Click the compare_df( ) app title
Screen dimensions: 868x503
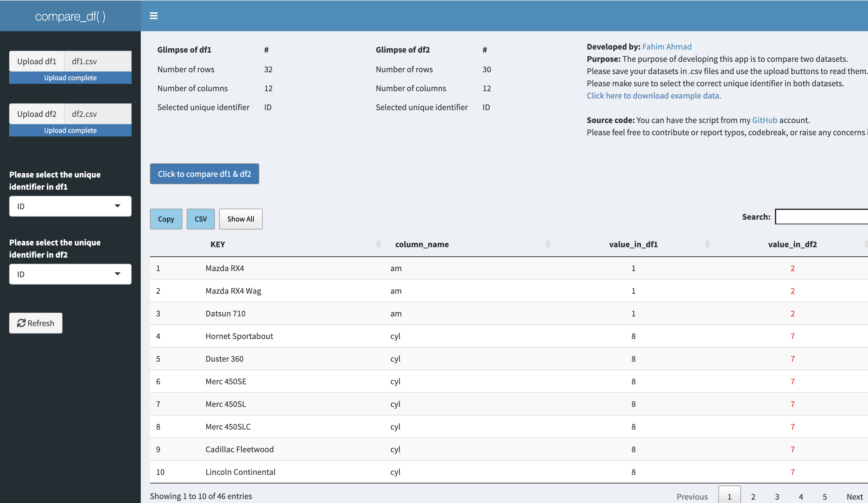tap(70, 16)
